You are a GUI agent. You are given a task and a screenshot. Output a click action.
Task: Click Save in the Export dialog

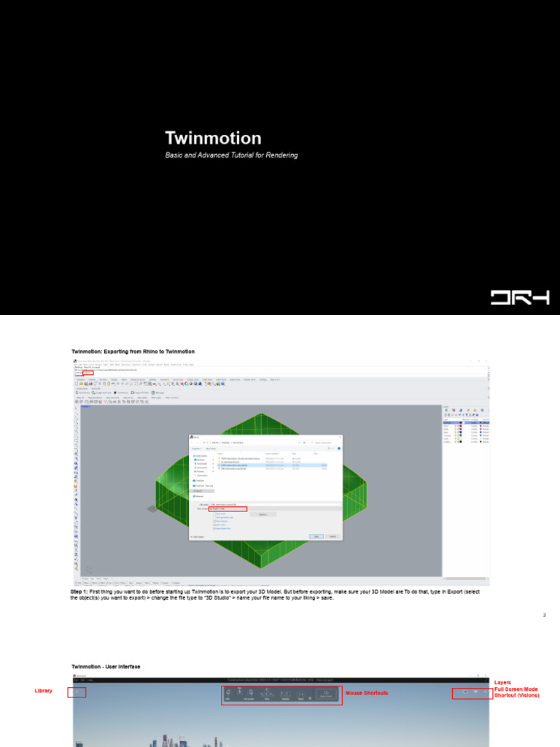(x=316, y=536)
